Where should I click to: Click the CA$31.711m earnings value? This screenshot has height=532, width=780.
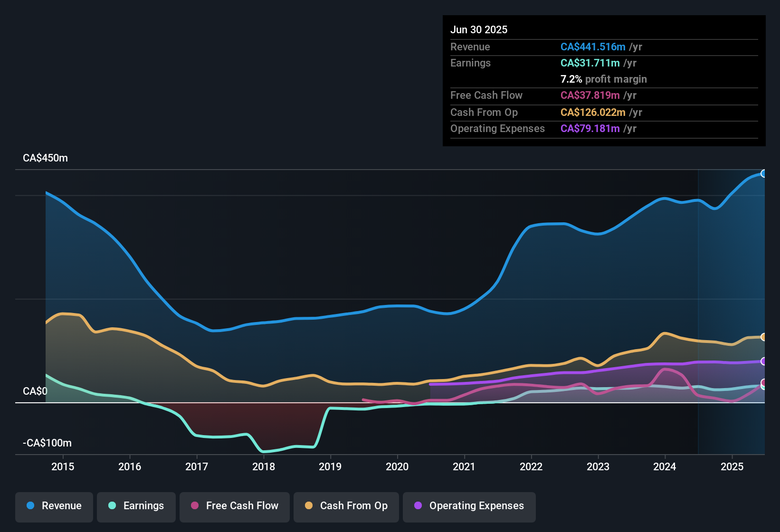[x=590, y=63]
